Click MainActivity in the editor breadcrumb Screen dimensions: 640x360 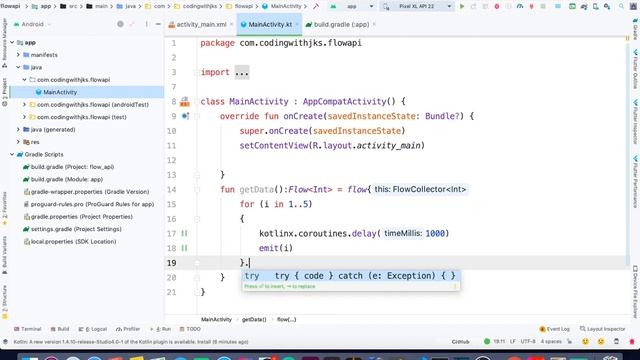pyautogui.click(x=216, y=320)
